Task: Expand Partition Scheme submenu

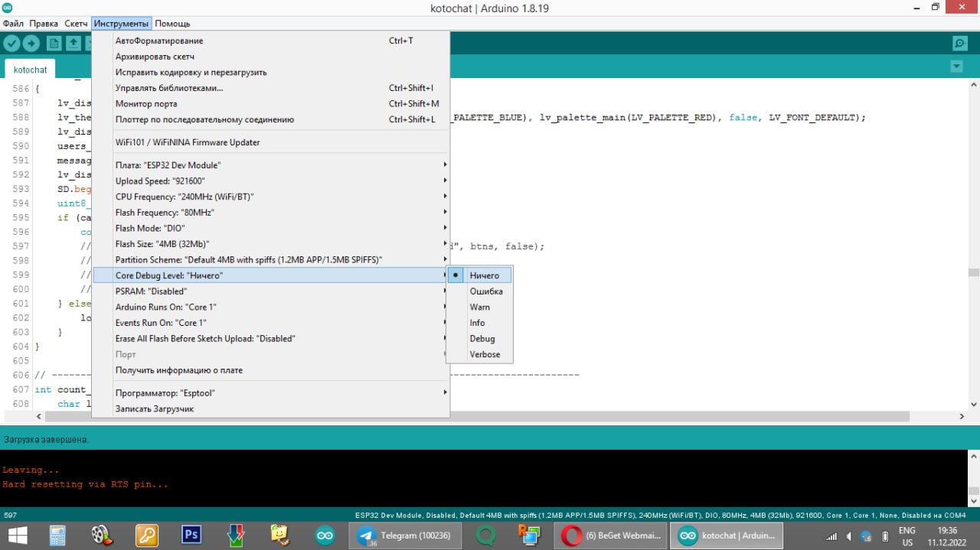Action: 270,259
